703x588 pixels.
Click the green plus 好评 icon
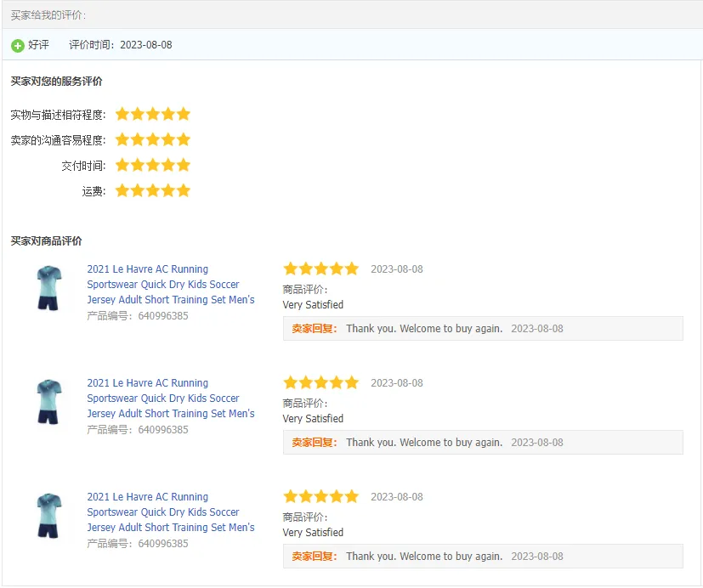click(18, 45)
